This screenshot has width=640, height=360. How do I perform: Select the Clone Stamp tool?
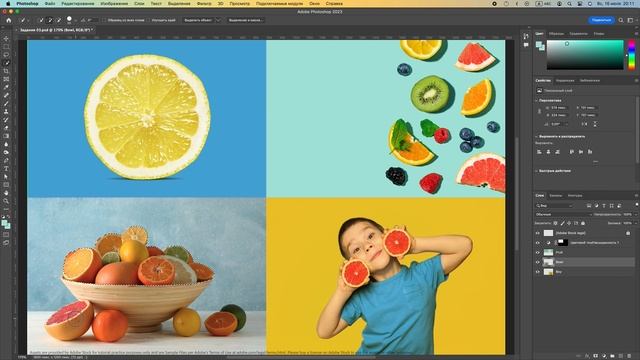tap(6, 112)
